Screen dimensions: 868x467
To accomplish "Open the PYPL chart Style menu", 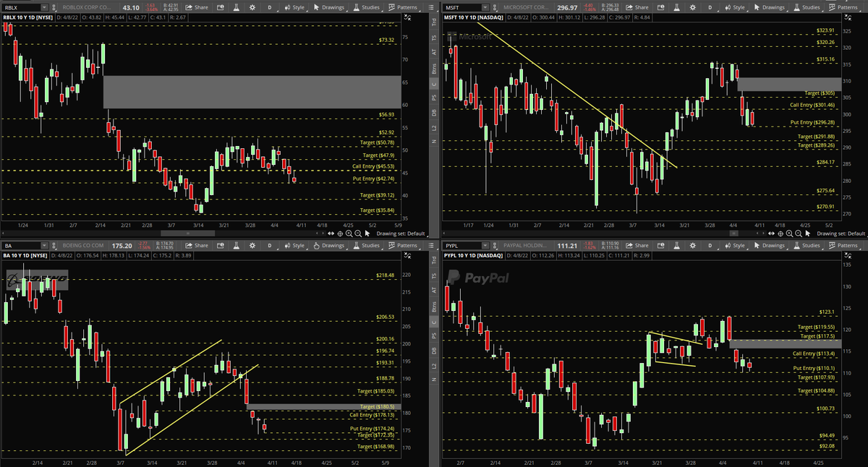I will [734, 245].
